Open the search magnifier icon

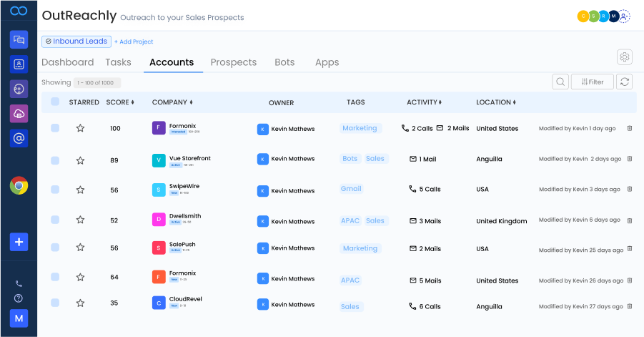point(561,82)
